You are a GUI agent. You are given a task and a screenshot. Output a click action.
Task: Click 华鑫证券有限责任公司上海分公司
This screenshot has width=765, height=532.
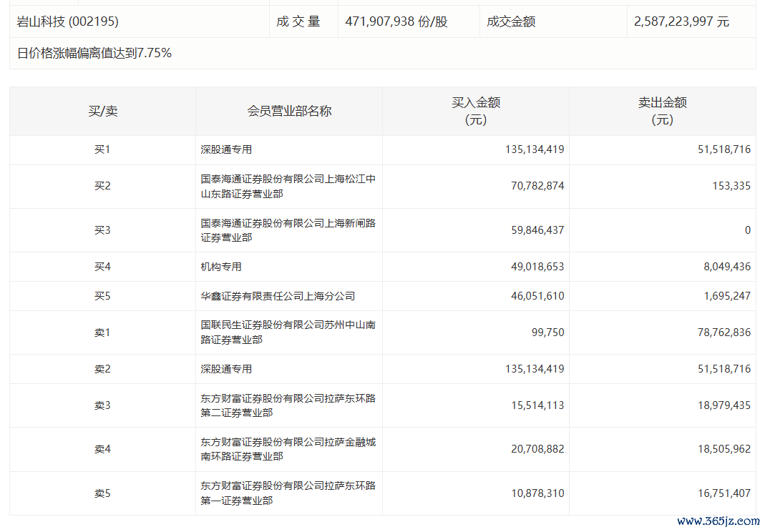point(278,296)
